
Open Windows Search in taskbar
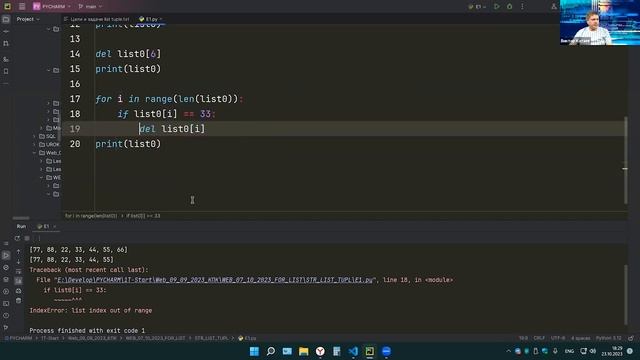point(271,351)
